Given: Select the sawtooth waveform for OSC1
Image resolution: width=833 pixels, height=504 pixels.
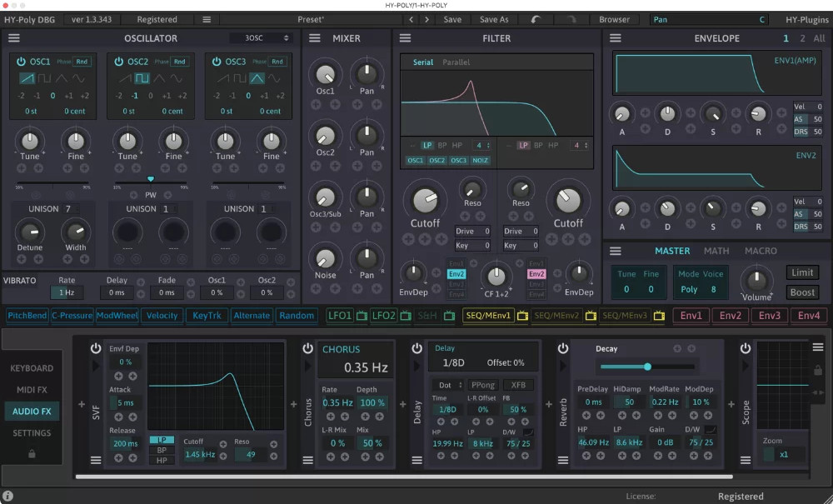Looking at the screenshot, I should (27, 77).
